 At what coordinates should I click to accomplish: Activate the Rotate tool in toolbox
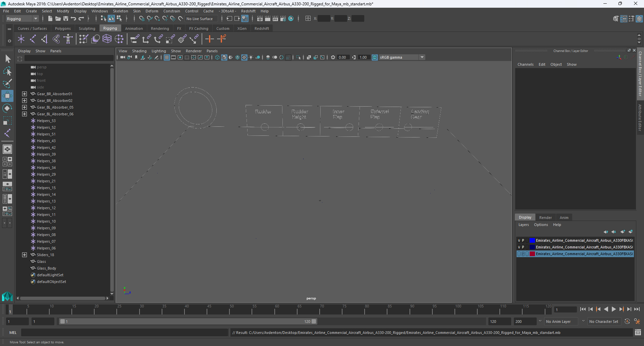(x=7, y=108)
